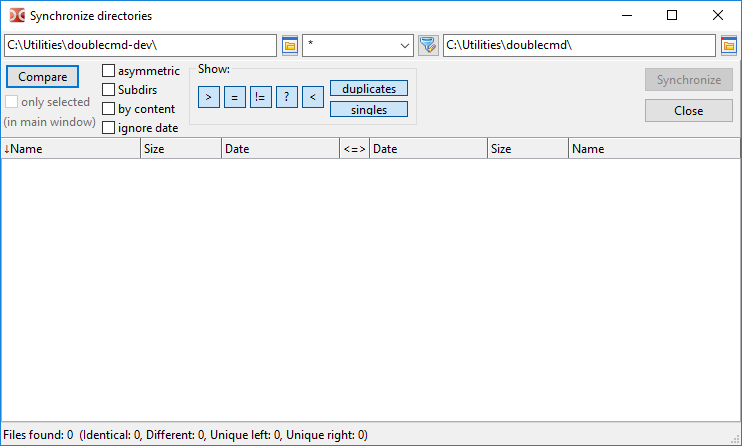Click the left Size column header

(x=180, y=149)
